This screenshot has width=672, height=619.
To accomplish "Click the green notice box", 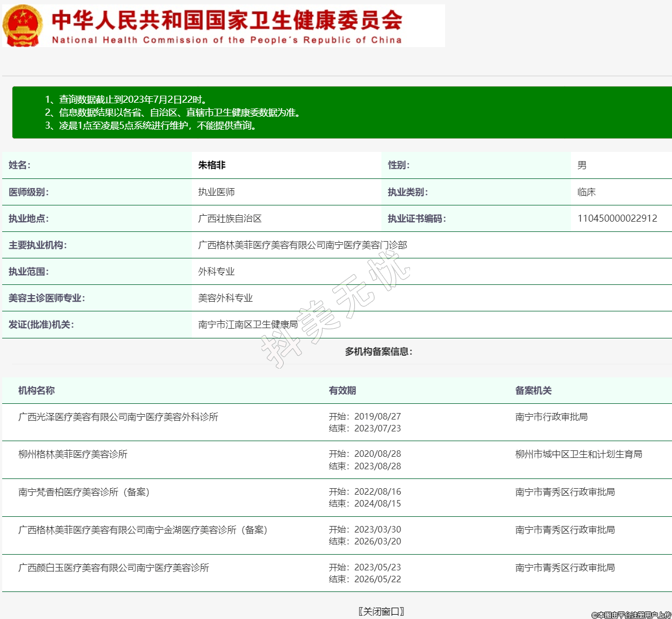I will tap(341, 112).
